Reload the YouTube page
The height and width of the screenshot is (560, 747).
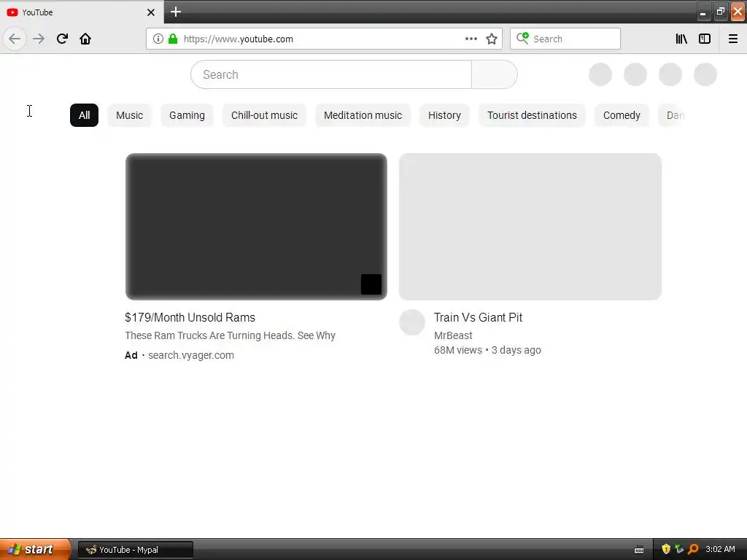(62, 39)
